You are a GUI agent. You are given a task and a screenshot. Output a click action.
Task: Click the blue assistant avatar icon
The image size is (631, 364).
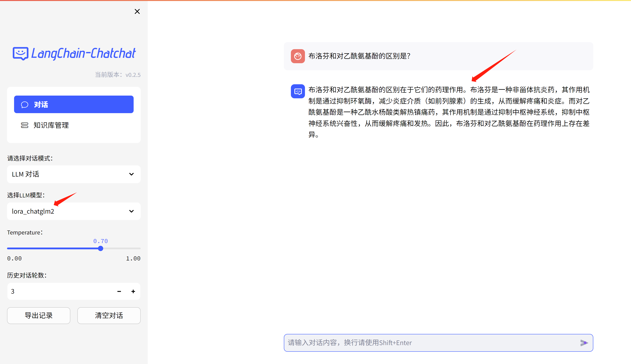(298, 91)
